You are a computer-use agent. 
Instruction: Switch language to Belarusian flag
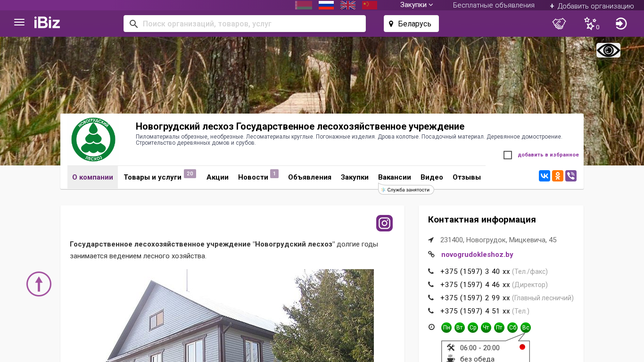304,5
